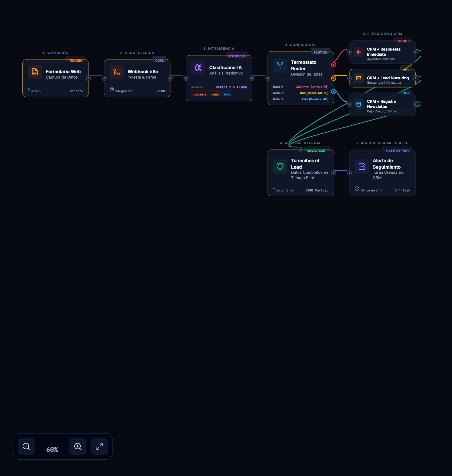Click the Caliente (Score > 75) route text
The width and height of the screenshot is (452, 476).
(x=312, y=87)
